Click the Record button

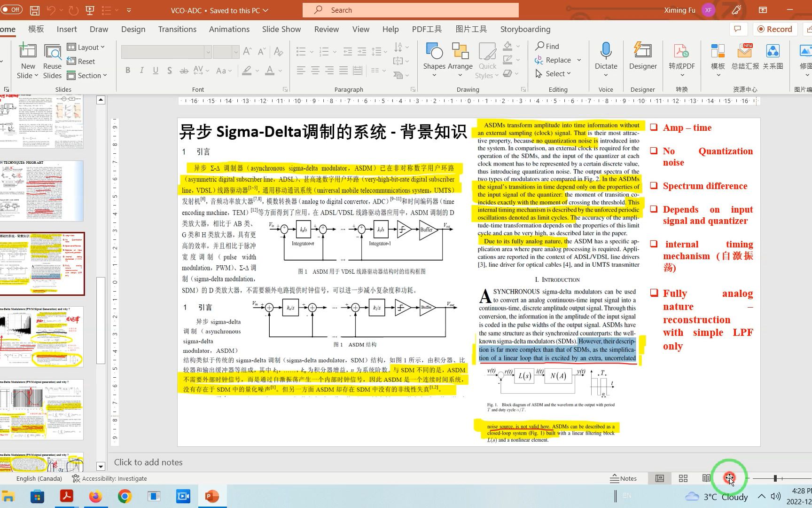pyautogui.click(x=774, y=29)
